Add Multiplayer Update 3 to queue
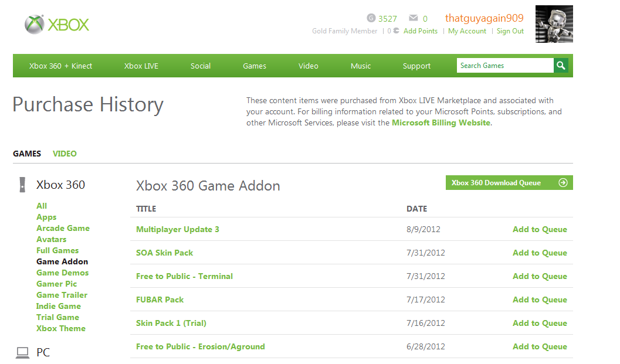 point(540,229)
